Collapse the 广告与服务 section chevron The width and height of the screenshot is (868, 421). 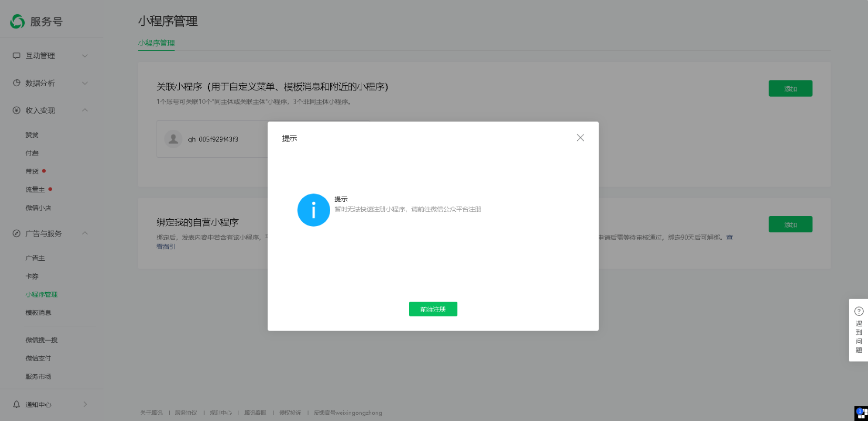point(85,233)
